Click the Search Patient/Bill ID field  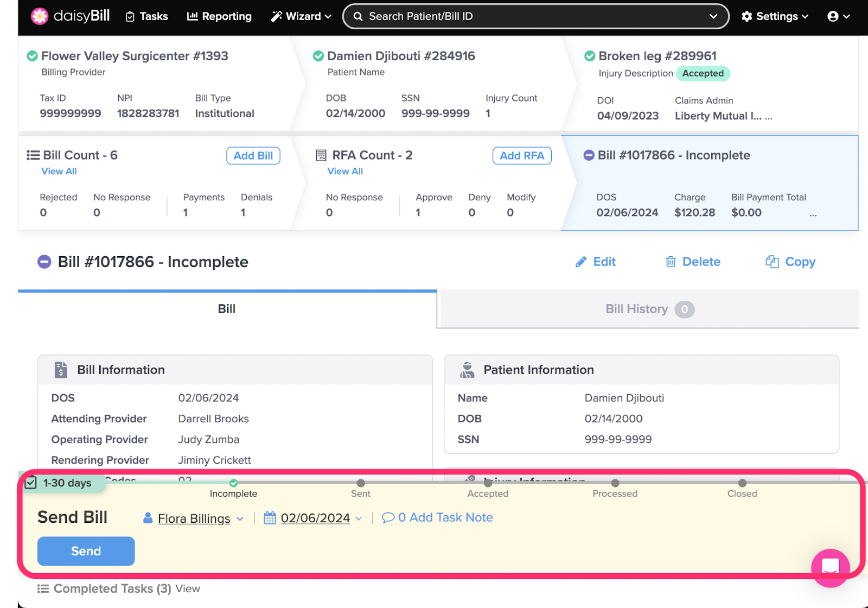[x=534, y=16]
